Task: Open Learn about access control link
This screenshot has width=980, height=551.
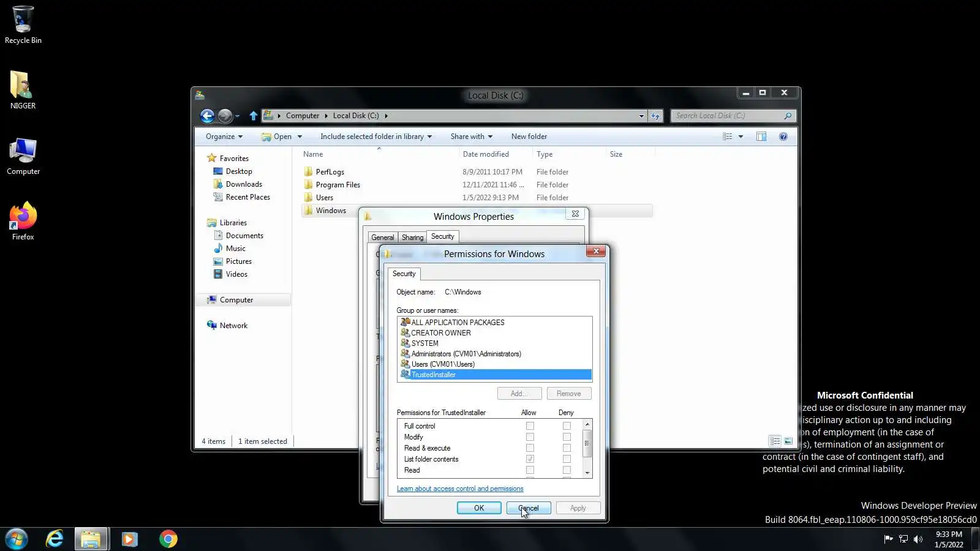Action: coord(460,489)
